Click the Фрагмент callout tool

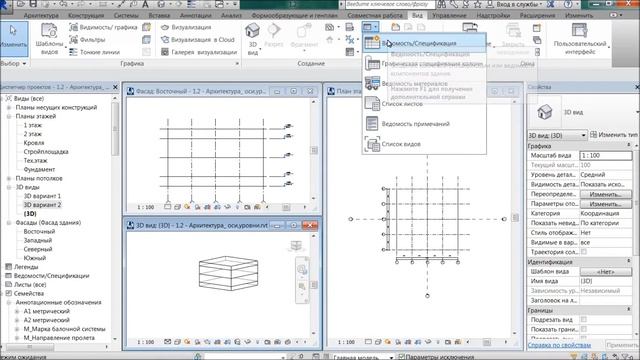click(x=304, y=37)
